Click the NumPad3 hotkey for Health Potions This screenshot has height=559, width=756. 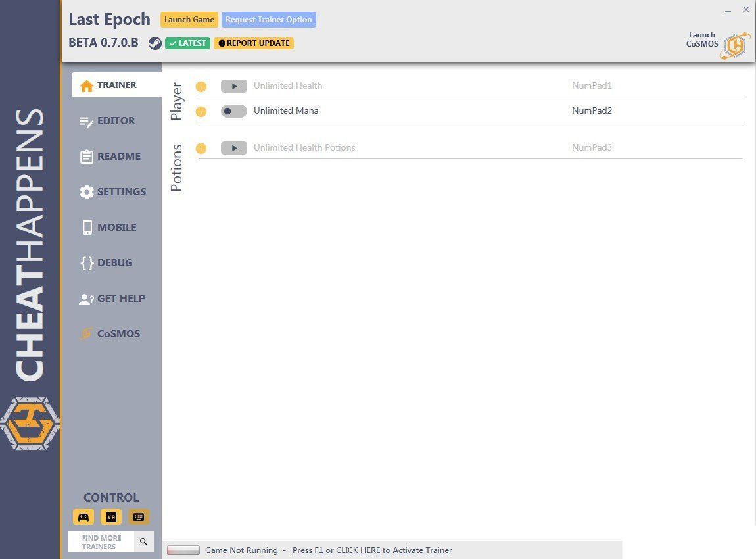pyautogui.click(x=592, y=147)
